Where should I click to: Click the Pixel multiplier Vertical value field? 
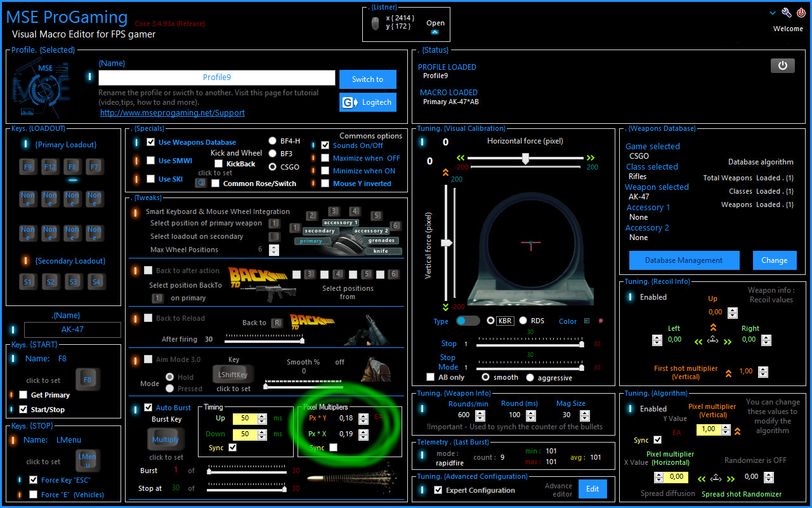(709, 429)
